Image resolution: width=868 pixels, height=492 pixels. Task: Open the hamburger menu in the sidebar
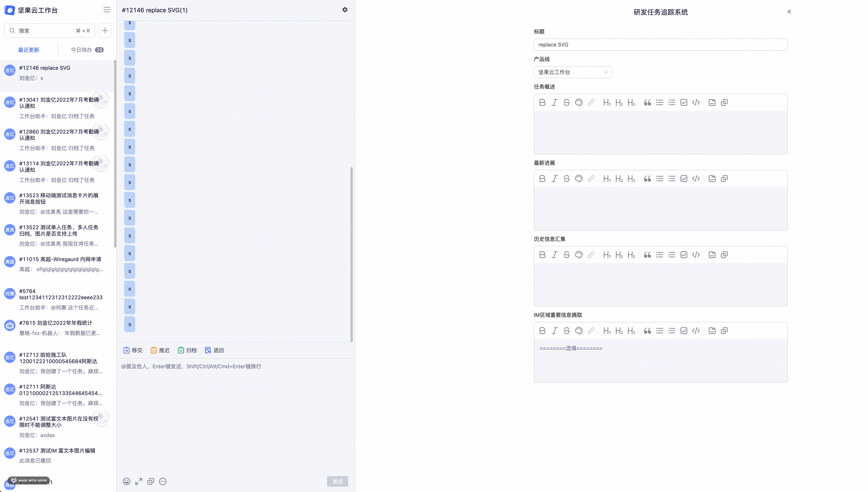click(x=107, y=9)
